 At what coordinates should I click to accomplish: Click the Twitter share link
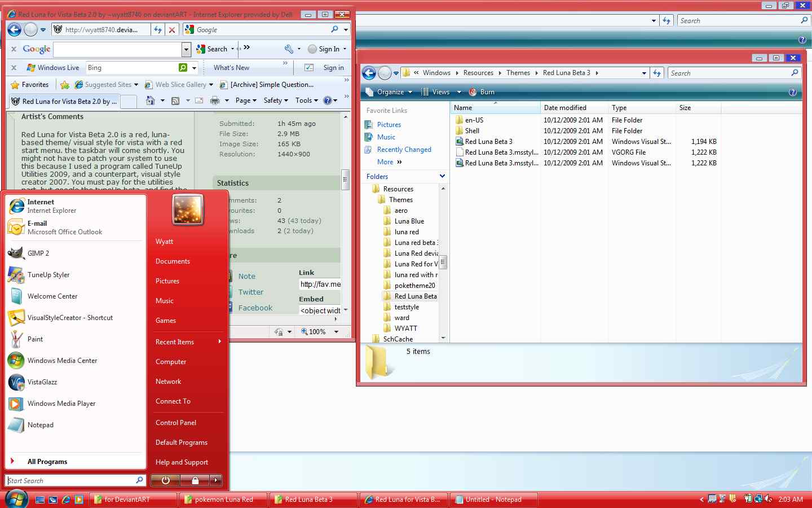[250, 292]
